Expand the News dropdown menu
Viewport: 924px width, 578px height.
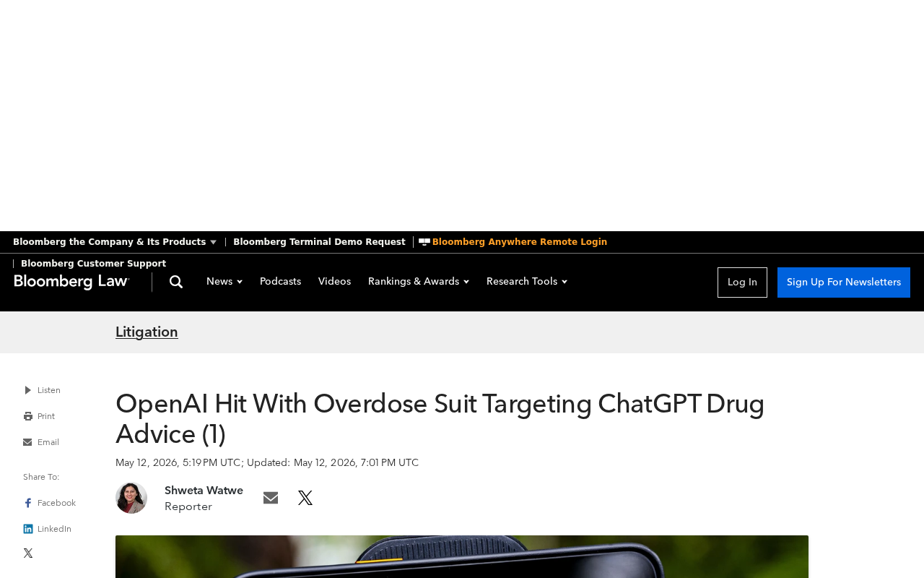click(225, 282)
